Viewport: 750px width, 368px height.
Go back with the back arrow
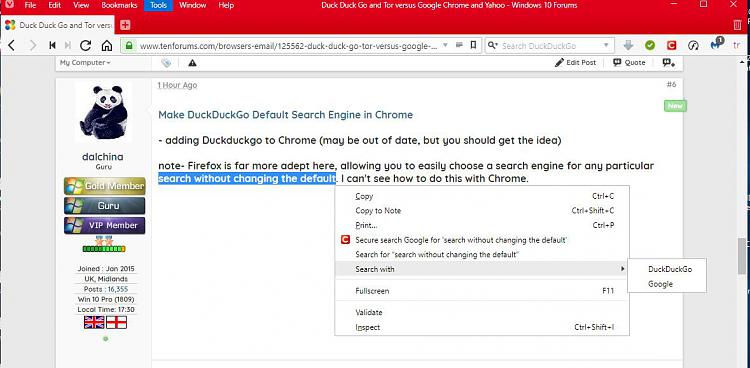(x=11, y=45)
